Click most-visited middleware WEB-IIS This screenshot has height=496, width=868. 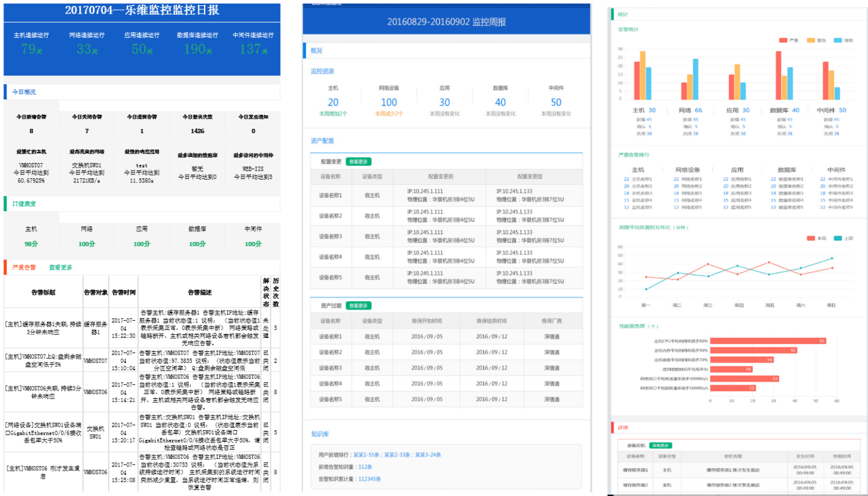pyautogui.click(x=253, y=169)
